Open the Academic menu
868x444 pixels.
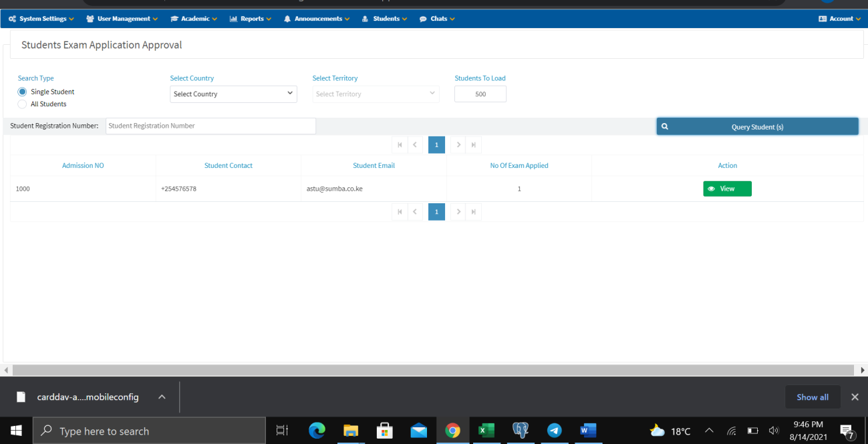194,19
